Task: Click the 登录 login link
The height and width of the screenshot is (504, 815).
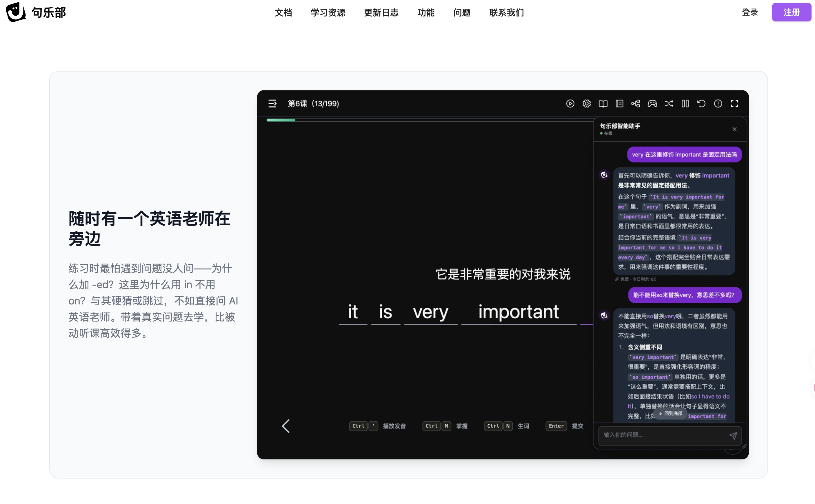Action: [x=749, y=12]
